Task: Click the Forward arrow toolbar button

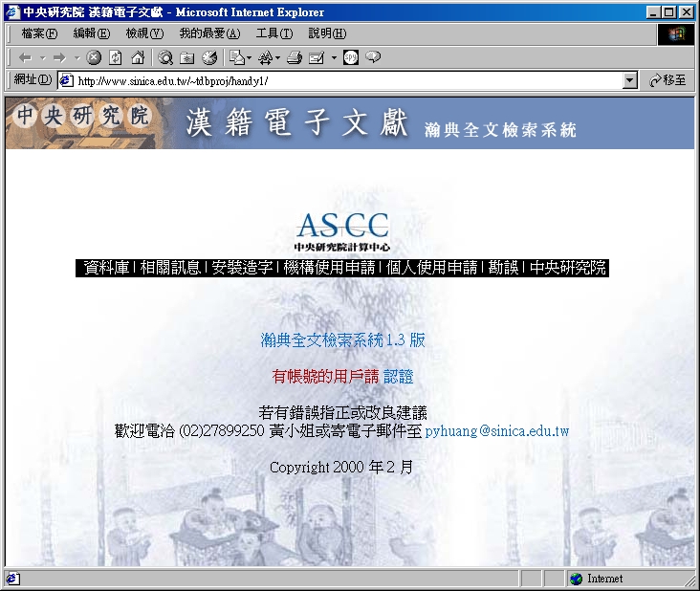Action: (59, 57)
